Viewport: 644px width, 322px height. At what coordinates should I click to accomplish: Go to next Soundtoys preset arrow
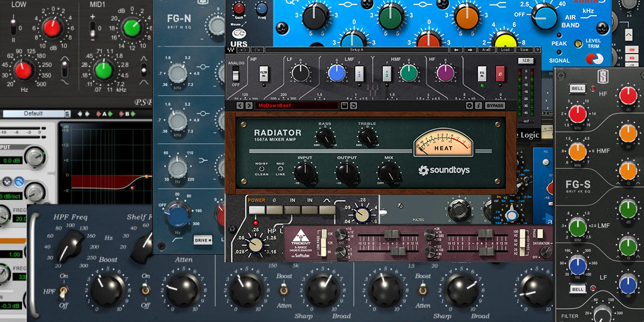click(249, 106)
